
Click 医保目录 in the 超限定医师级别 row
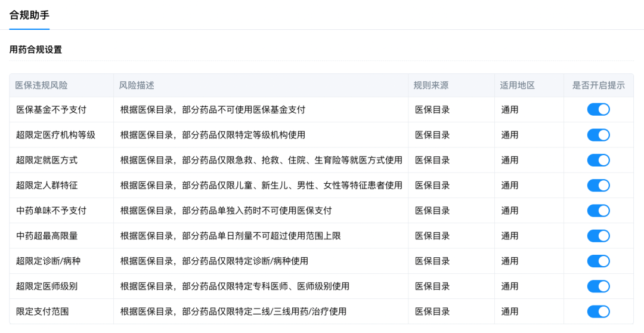[432, 286]
